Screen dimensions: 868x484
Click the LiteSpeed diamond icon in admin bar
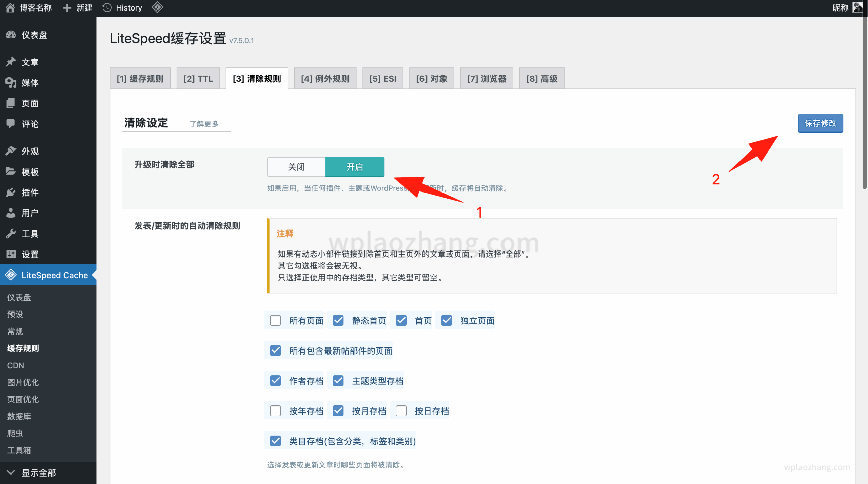point(157,7)
